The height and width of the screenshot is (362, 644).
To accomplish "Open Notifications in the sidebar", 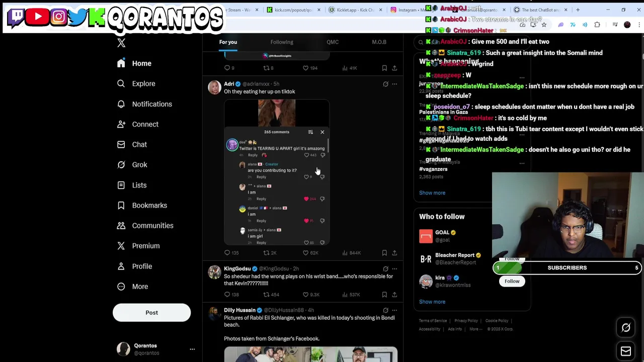I will click(x=144, y=104).
